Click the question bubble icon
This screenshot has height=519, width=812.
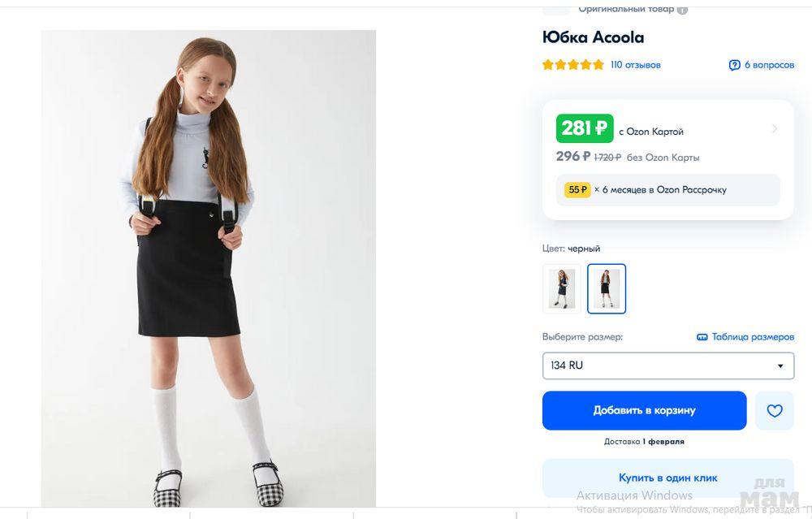click(734, 65)
